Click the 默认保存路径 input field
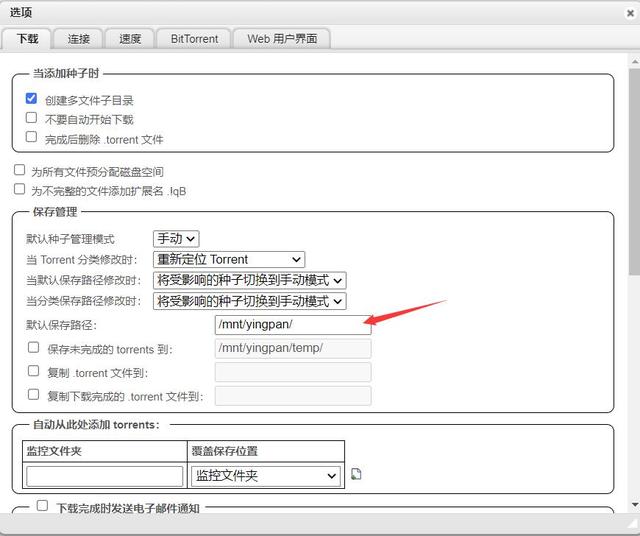 tap(292, 325)
